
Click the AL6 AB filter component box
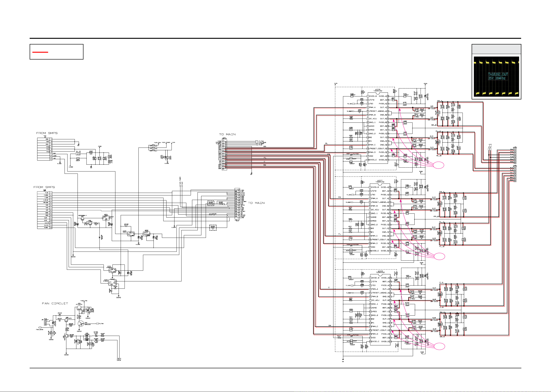point(78,154)
